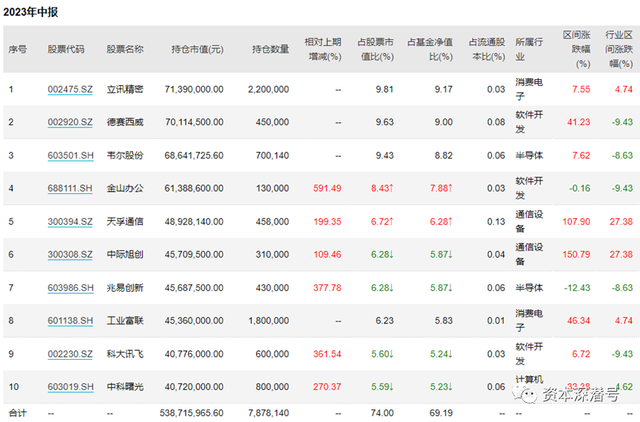Click holding value 68,641,725.60
The height and width of the screenshot is (422, 640).
point(194,155)
